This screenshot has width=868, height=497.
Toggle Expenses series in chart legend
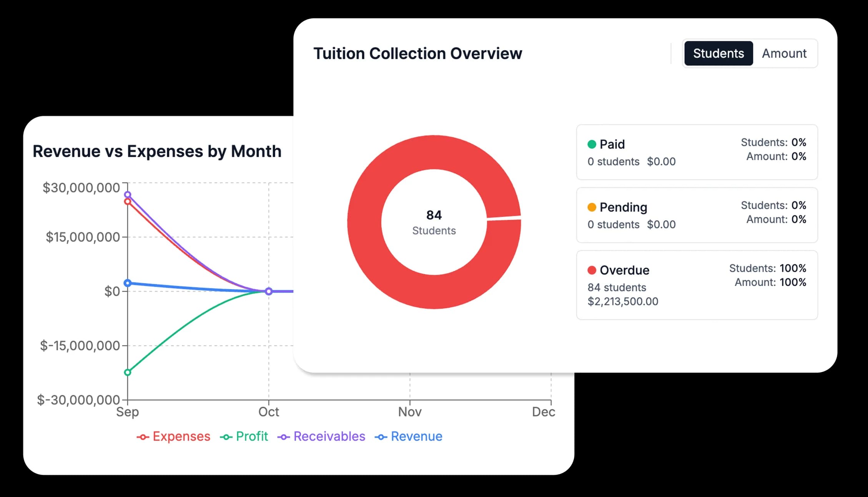[173, 436]
